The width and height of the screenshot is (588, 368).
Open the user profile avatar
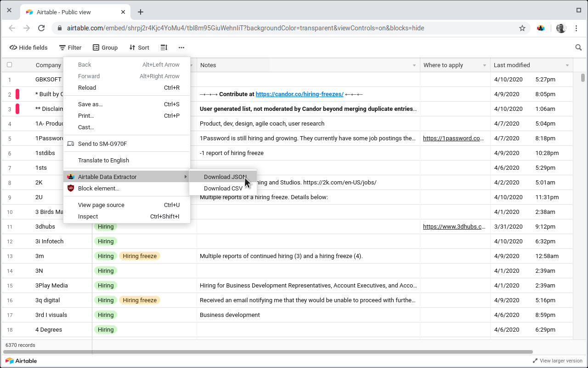click(x=561, y=28)
